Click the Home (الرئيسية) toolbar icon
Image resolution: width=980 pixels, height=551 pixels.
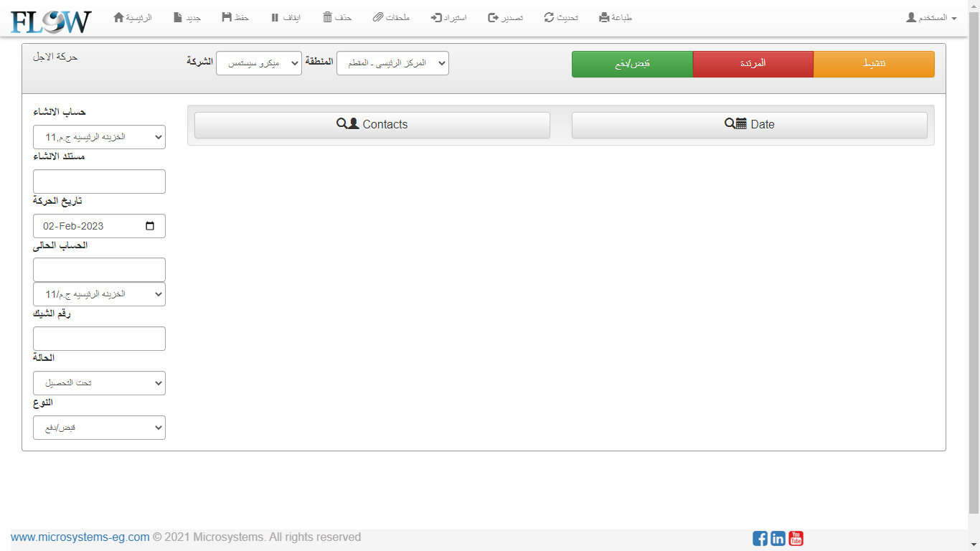coord(119,17)
